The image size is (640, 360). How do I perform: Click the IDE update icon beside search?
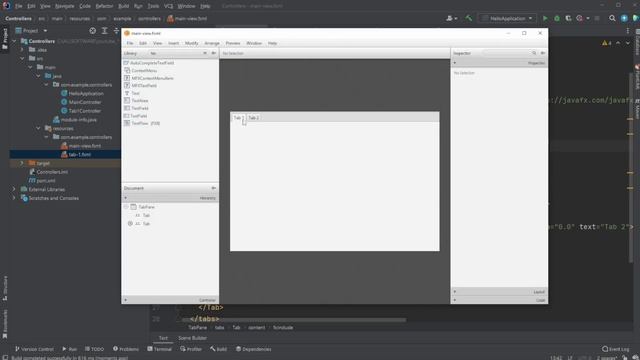pyautogui.click(x=624, y=18)
